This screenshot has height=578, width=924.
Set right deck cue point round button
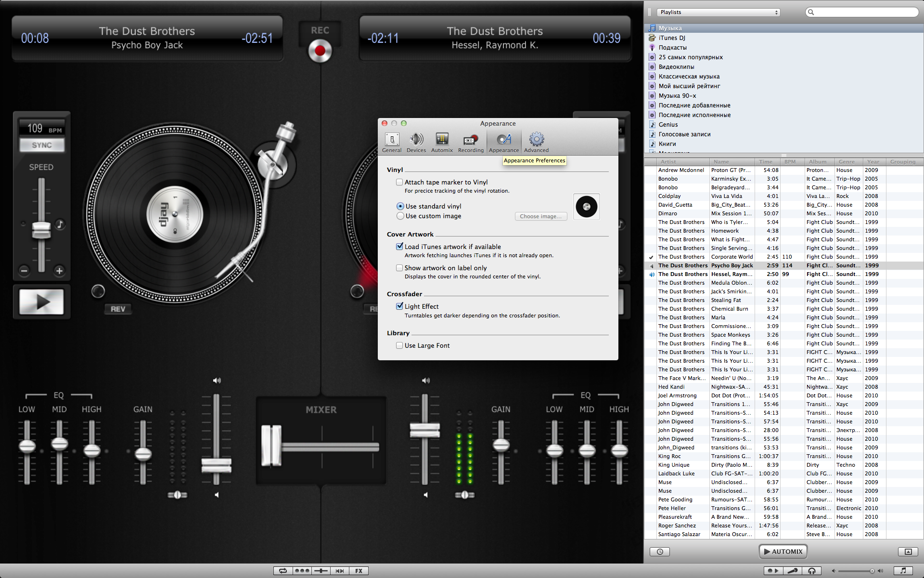tap(357, 291)
